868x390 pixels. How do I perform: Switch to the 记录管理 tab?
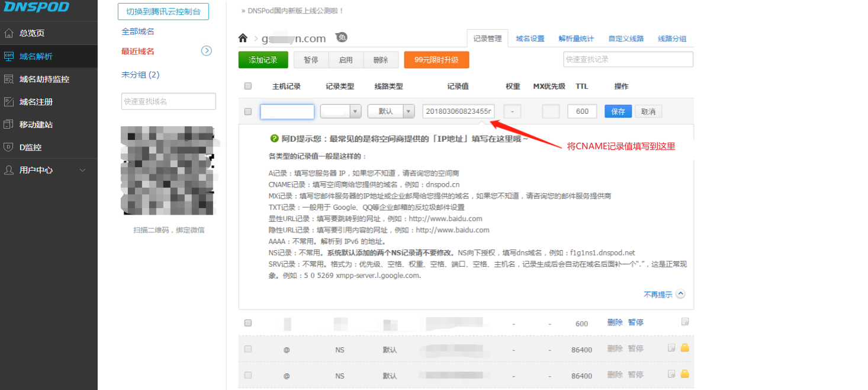pos(487,39)
